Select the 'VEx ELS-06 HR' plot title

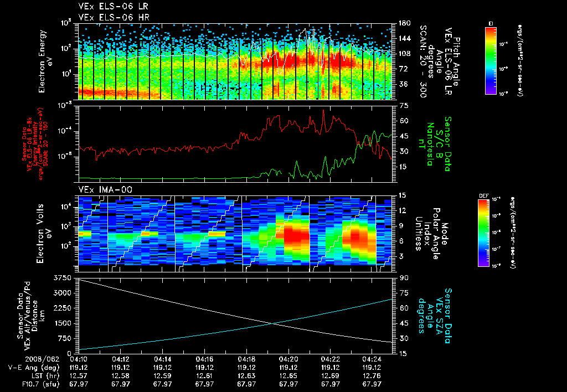click(x=114, y=17)
